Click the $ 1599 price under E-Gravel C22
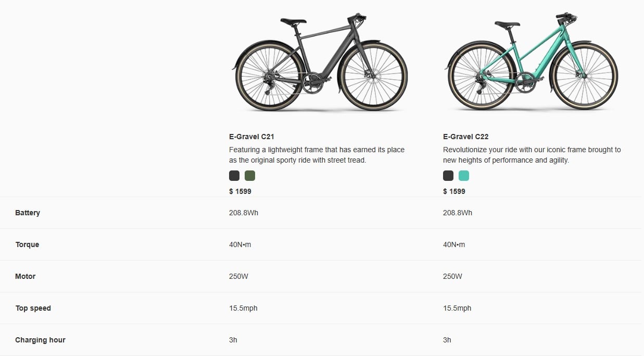 [454, 191]
